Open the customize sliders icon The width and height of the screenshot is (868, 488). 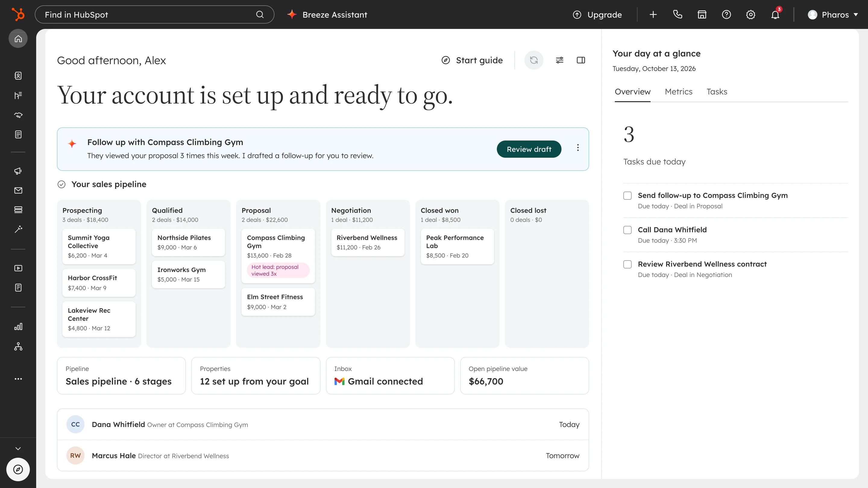(x=559, y=60)
